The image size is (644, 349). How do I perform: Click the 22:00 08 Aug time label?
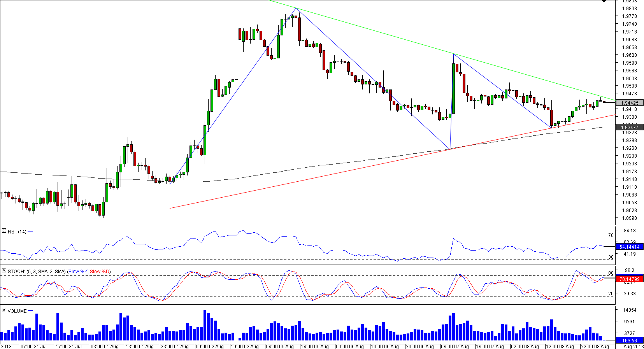(x=595, y=346)
